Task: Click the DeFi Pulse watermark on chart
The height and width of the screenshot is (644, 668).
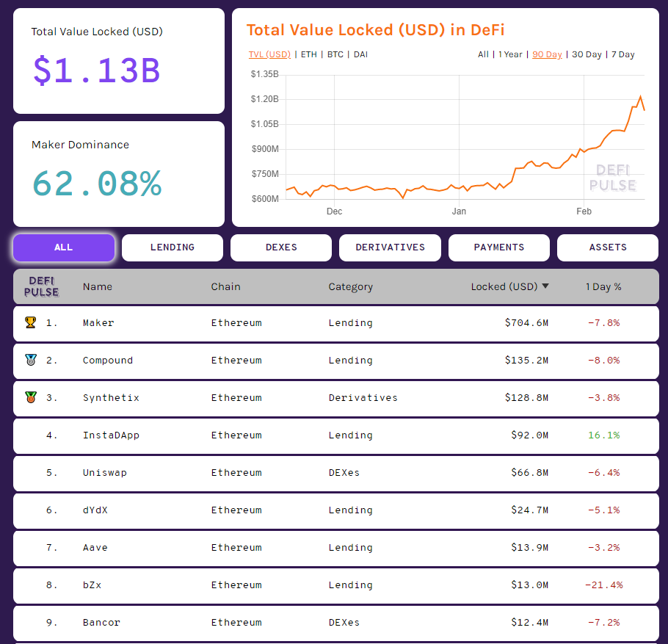Action: tap(612, 178)
